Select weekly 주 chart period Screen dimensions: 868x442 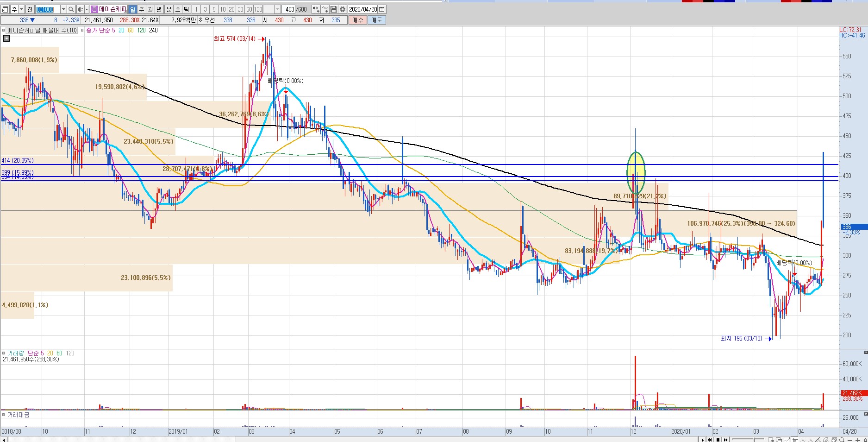pos(142,9)
